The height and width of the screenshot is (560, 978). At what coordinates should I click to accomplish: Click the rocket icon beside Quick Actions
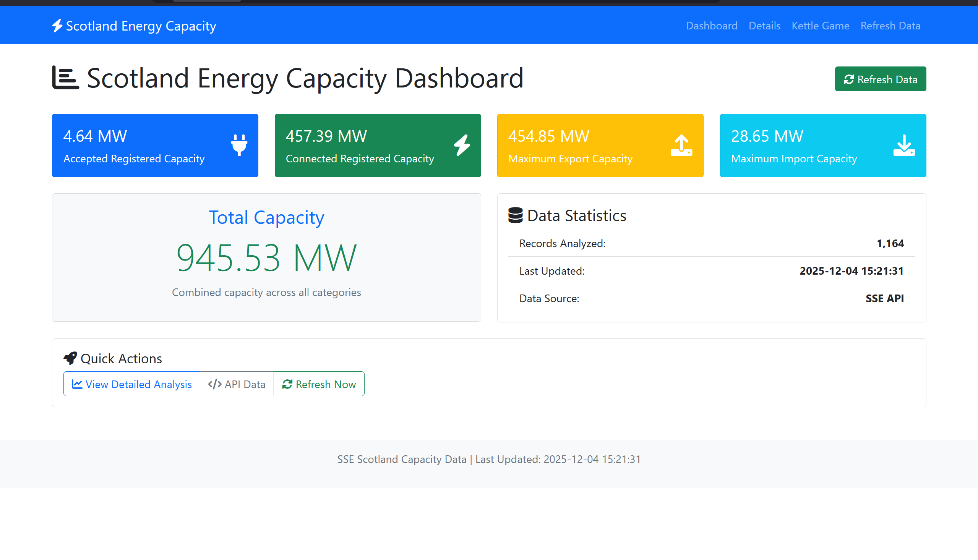(x=70, y=358)
